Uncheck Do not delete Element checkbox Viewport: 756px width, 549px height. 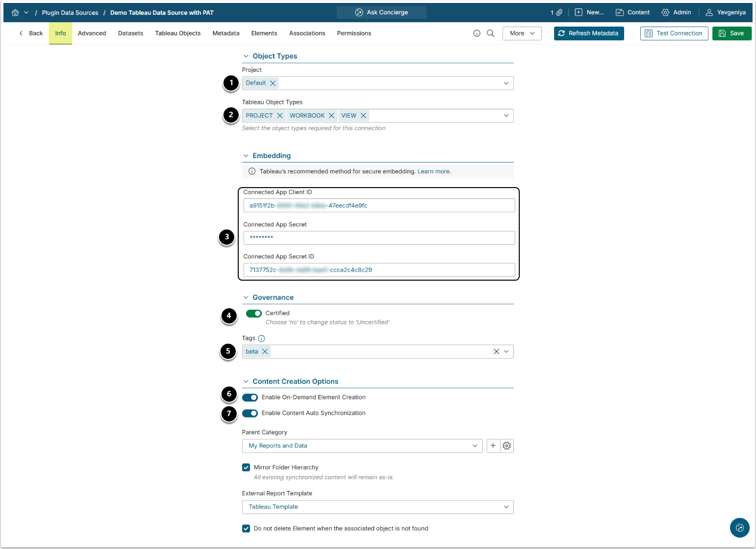click(x=246, y=529)
